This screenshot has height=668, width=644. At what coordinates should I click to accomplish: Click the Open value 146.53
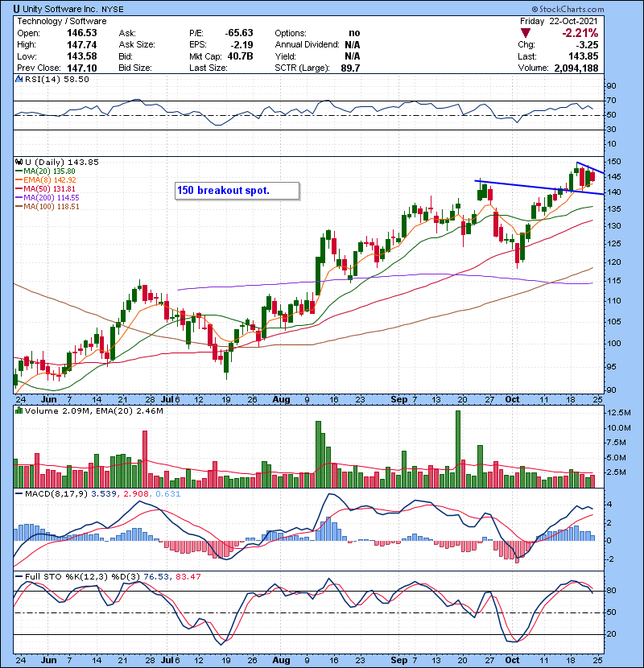82,33
